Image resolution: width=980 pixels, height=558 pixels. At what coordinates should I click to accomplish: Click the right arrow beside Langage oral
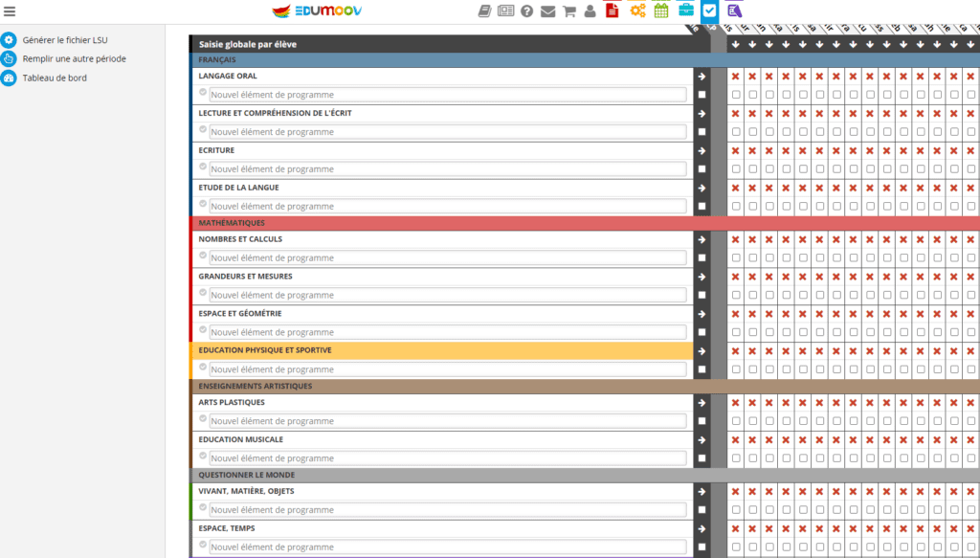[x=702, y=77]
